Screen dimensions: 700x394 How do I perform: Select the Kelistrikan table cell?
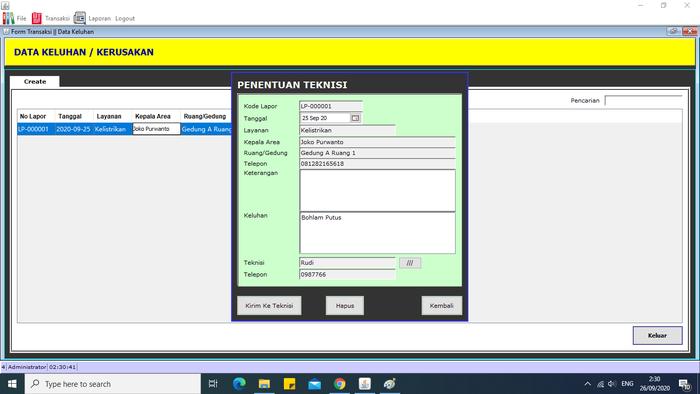112,129
